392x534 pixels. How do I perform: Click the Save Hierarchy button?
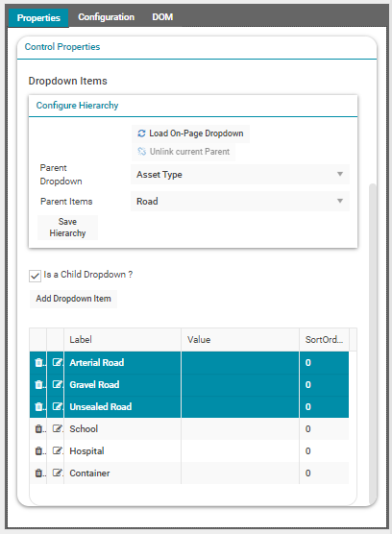tap(67, 228)
